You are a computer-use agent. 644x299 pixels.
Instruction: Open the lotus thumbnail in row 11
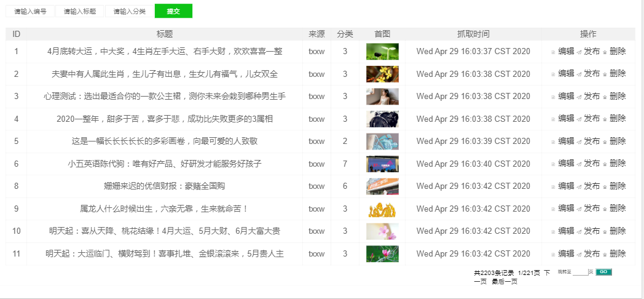[x=382, y=253]
